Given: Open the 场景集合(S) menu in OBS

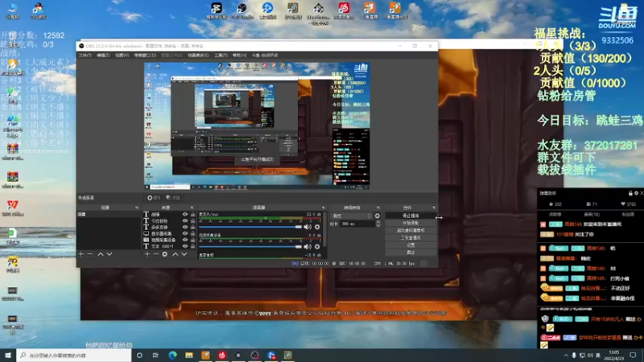Looking at the screenshot, I should (198, 55).
